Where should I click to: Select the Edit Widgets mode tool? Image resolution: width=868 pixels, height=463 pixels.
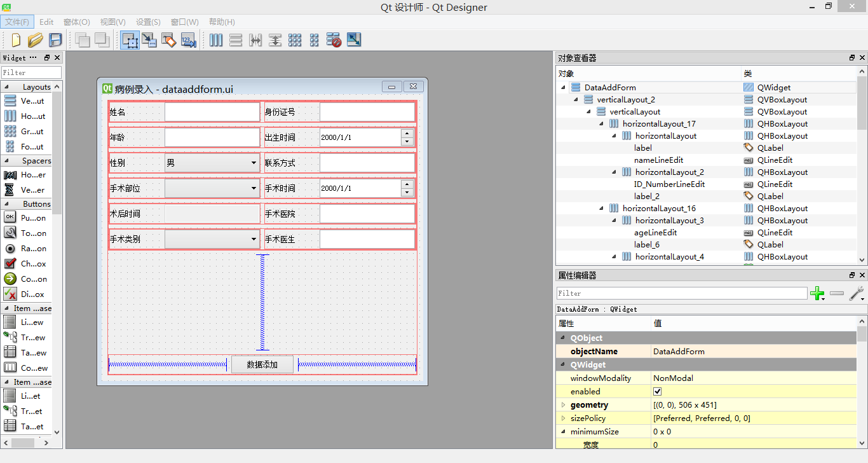[130, 40]
